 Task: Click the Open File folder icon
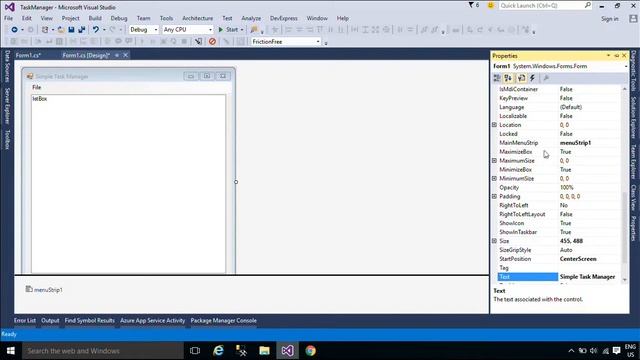61,29
